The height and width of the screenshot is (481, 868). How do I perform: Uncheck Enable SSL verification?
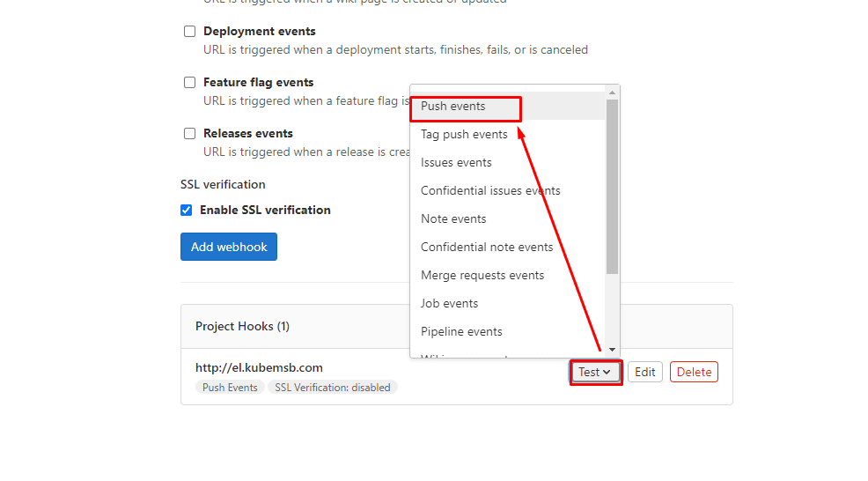(187, 210)
